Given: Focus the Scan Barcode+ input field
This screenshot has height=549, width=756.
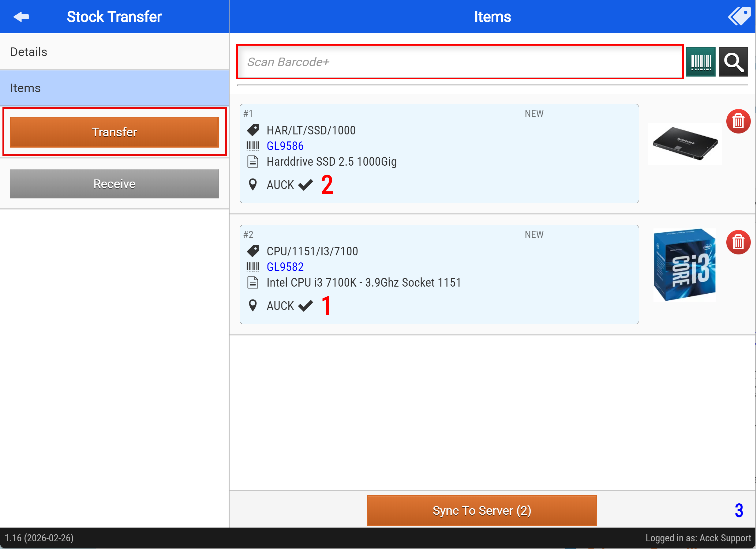Looking at the screenshot, I should (x=459, y=62).
